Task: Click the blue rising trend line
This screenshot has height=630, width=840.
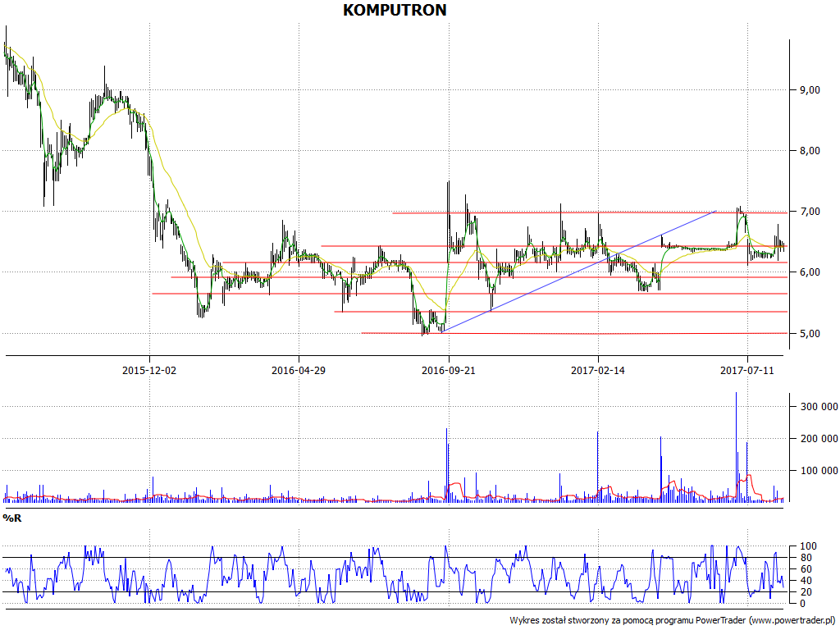Action: 578,272
